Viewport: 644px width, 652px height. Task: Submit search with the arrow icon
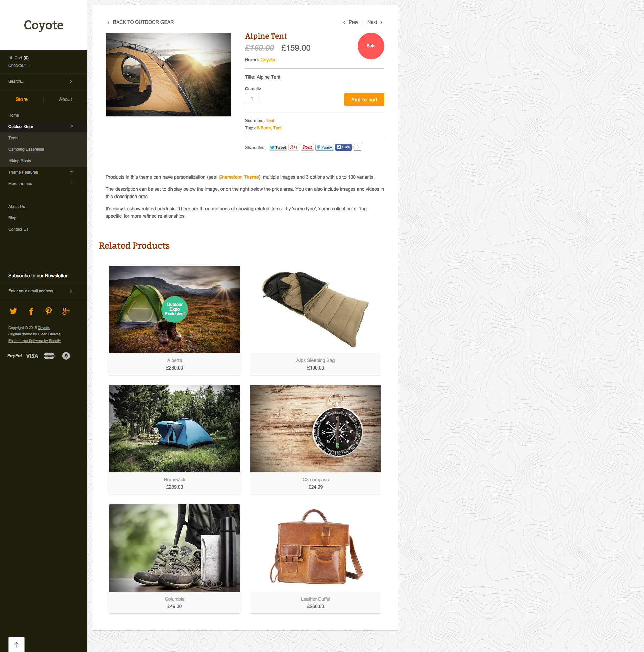(x=71, y=81)
